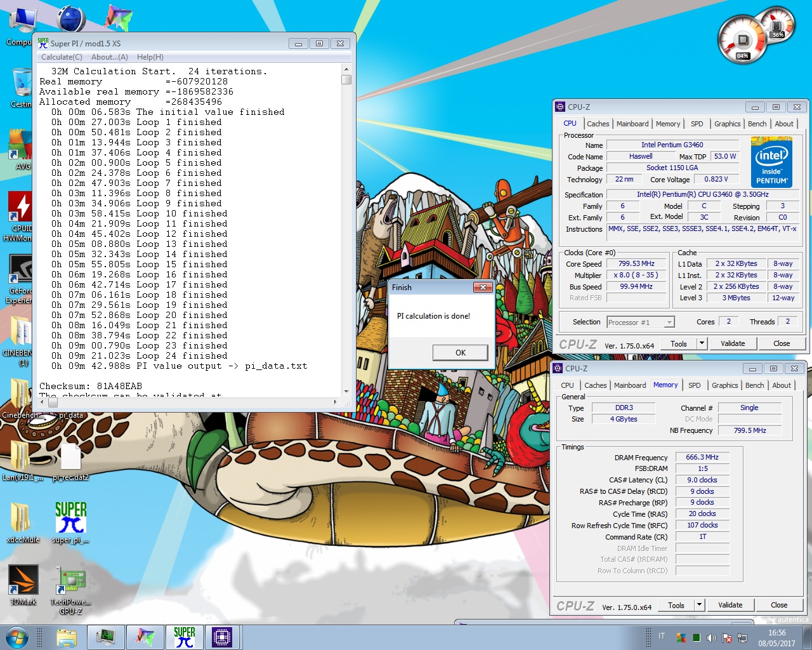This screenshot has width=812, height=650.
Task: Switch to Caches tab in upper CPU-Z
Action: [x=598, y=124]
